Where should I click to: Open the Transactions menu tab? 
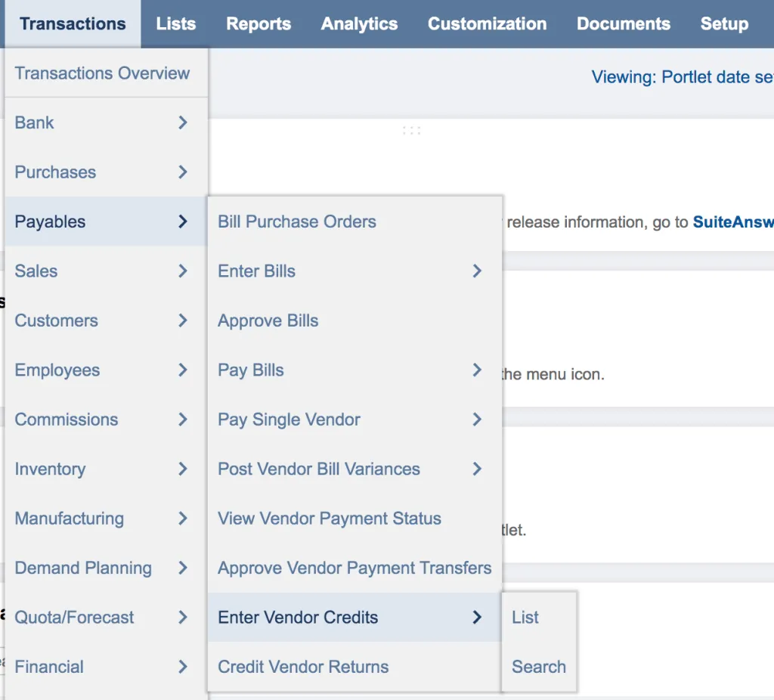point(73,23)
